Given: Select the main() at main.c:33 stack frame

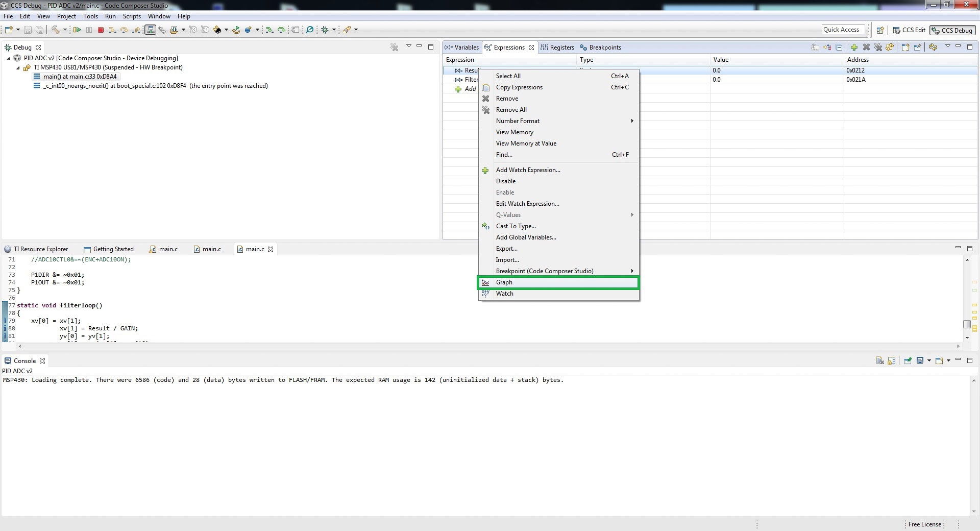Looking at the screenshot, I should pyautogui.click(x=76, y=77).
